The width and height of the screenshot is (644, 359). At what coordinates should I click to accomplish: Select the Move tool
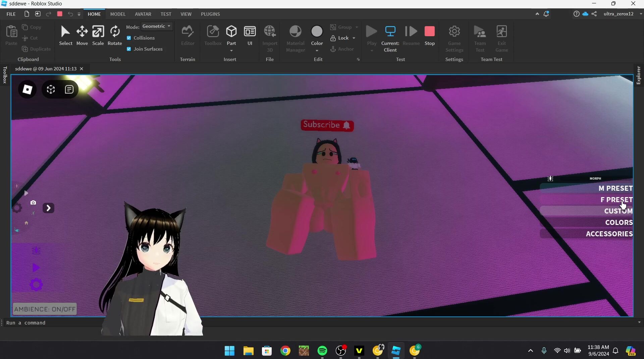pyautogui.click(x=82, y=35)
